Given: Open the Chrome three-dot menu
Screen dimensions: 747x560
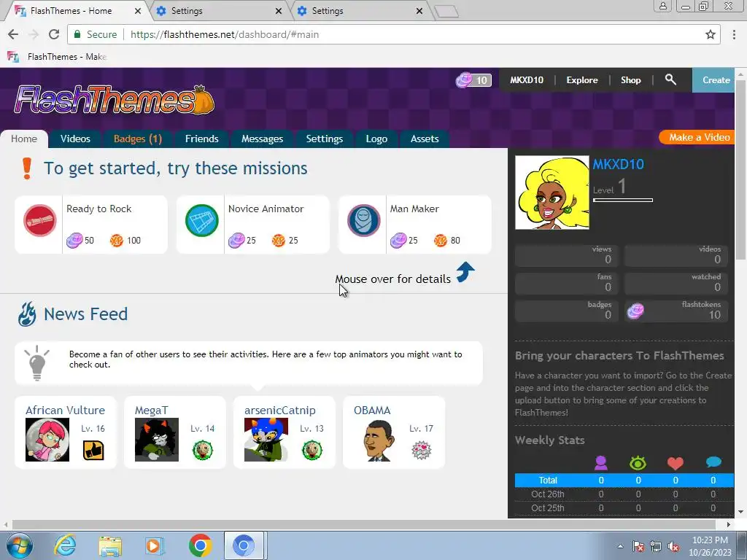Looking at the screenshot, I should [x=734, y=34].
